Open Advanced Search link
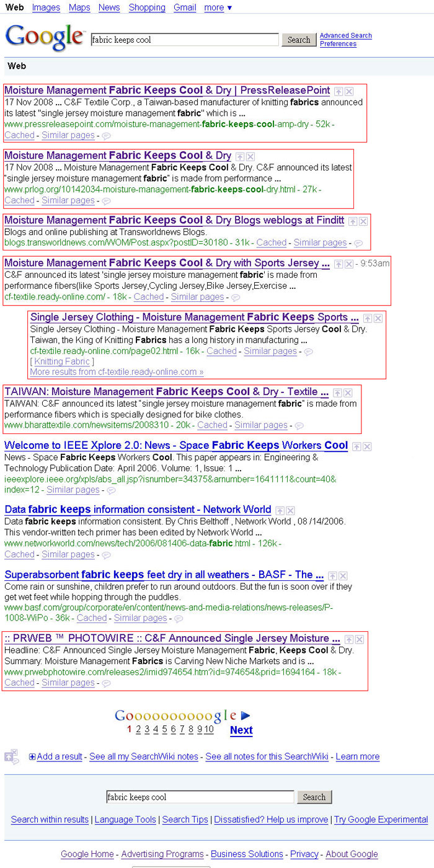This screenshot has width=434, height=868. 346,35
